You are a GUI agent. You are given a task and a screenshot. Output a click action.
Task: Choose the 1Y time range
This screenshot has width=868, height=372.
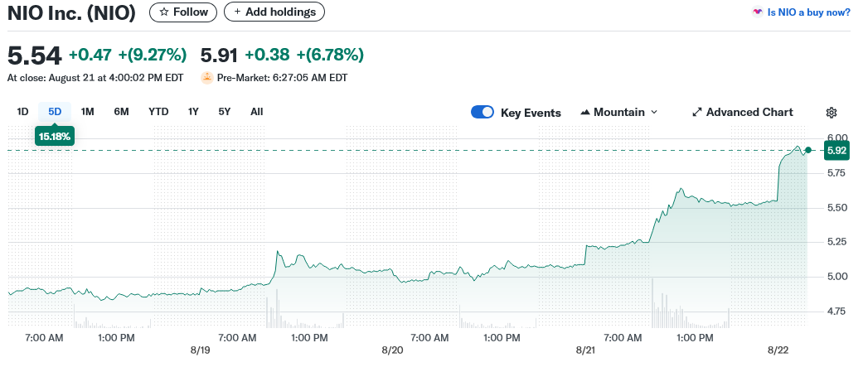(193, 112)
